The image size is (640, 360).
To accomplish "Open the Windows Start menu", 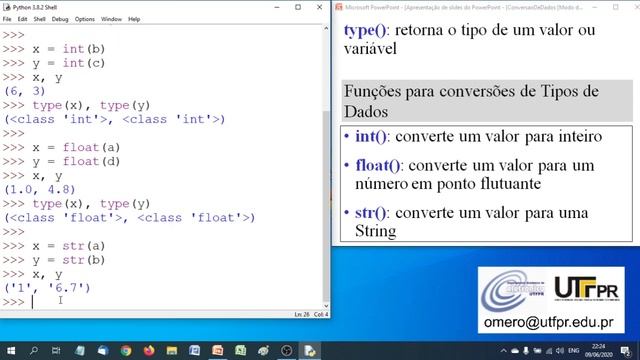I will point(11,351).
